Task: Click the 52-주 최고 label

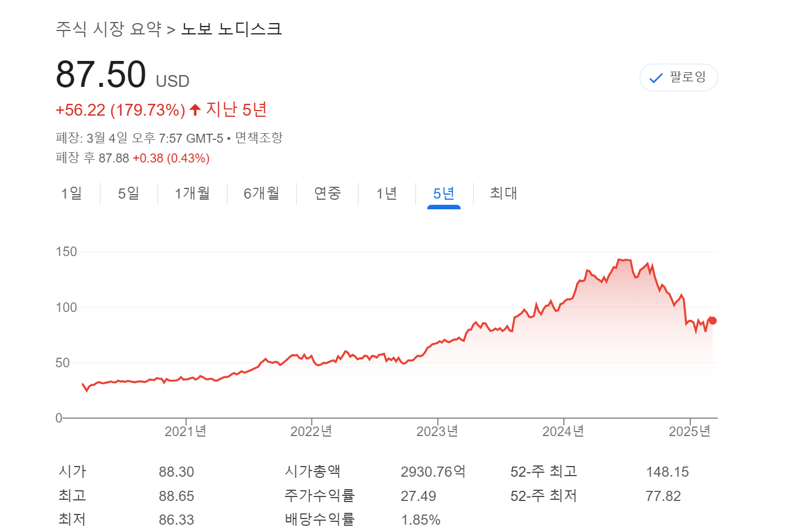Action: 544,471
